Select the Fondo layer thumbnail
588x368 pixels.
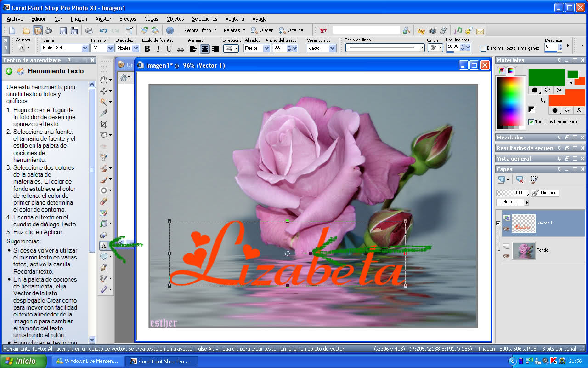click(524, 251)
